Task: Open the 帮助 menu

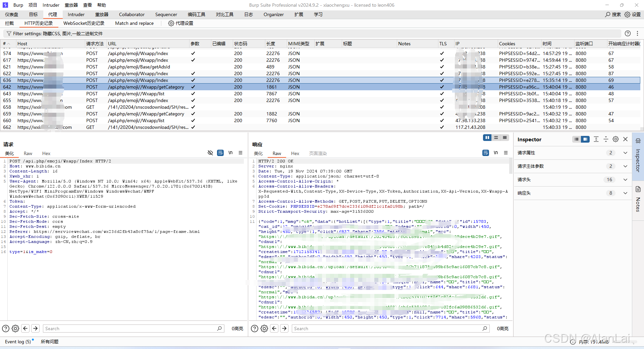Action: coord(102,5)
